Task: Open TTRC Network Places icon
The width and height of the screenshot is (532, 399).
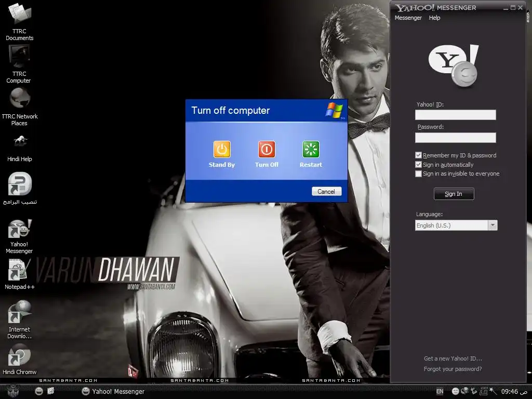Action: pyautogui.click(x=19, y=107)
